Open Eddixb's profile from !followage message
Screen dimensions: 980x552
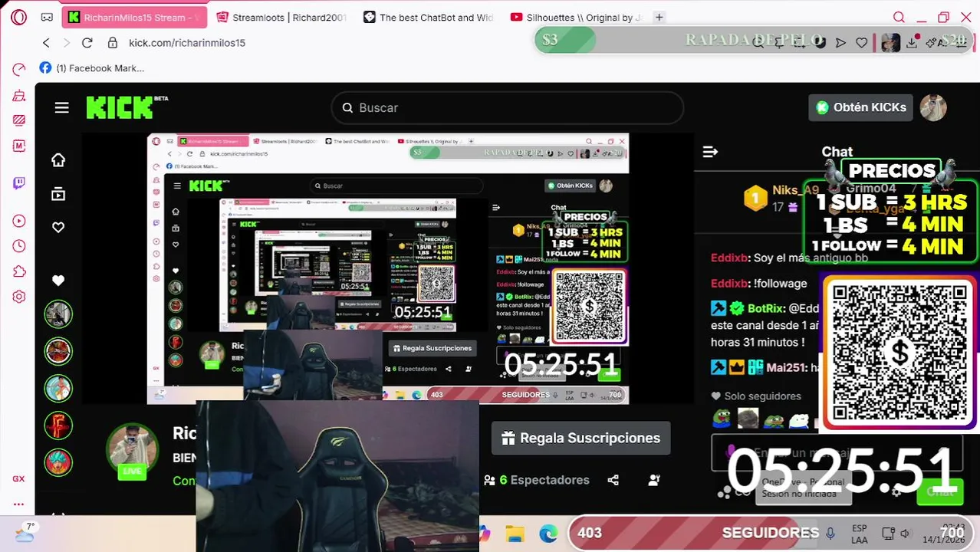[730, 283]
